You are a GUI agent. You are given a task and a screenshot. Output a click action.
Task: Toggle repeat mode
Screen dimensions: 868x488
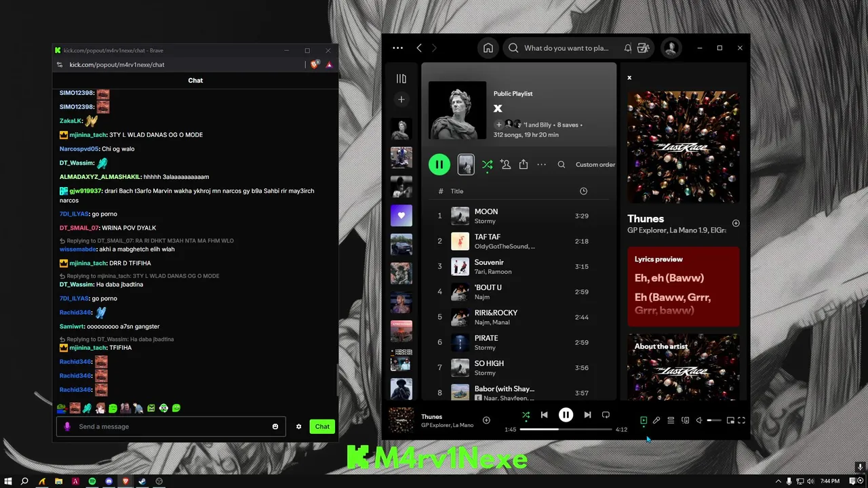point(606,415)
